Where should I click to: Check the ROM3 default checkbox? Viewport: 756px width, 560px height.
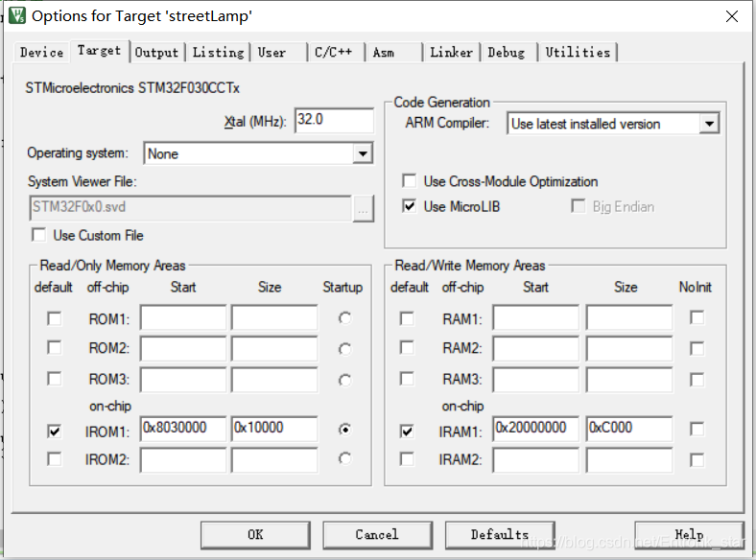point(54,379)
